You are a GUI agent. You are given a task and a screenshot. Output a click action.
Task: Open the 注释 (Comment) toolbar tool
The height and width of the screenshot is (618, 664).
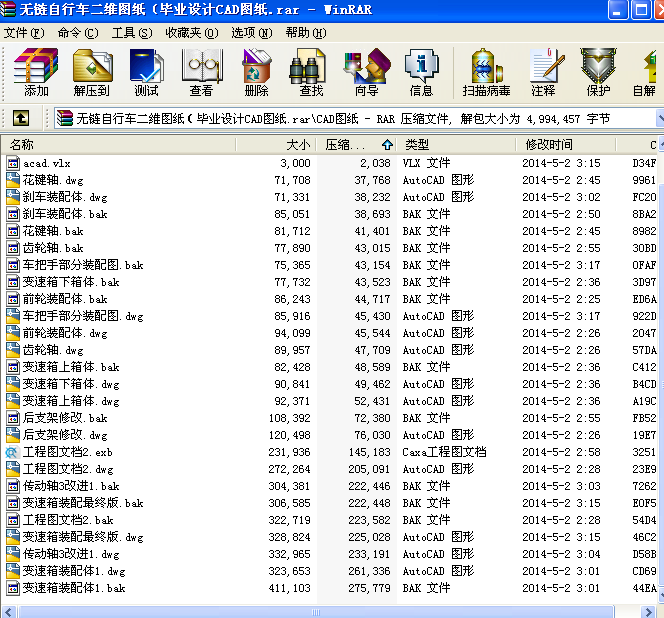pos(543,72)
